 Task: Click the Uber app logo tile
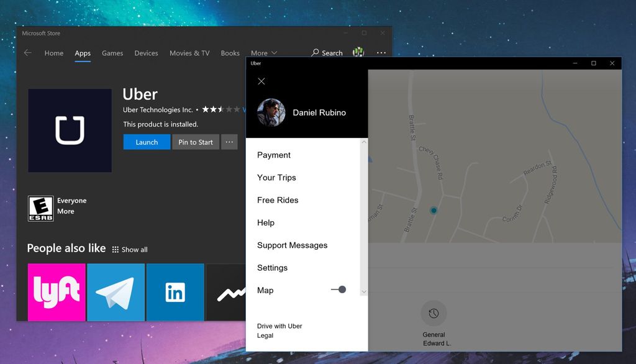point(70,130)
